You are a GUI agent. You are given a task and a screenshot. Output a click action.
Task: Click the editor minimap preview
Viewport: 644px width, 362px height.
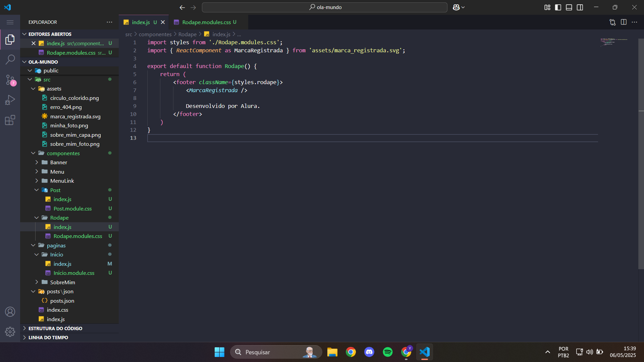tap(614, 42)
